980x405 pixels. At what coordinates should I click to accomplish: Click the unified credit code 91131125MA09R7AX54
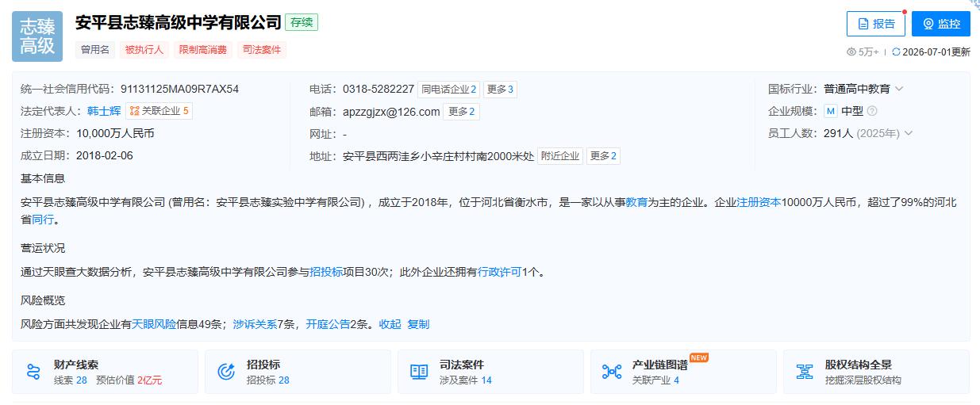[179, 89]
